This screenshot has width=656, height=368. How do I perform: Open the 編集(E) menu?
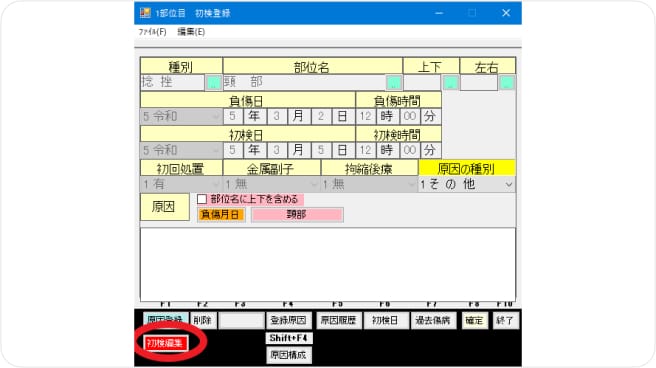191,32
